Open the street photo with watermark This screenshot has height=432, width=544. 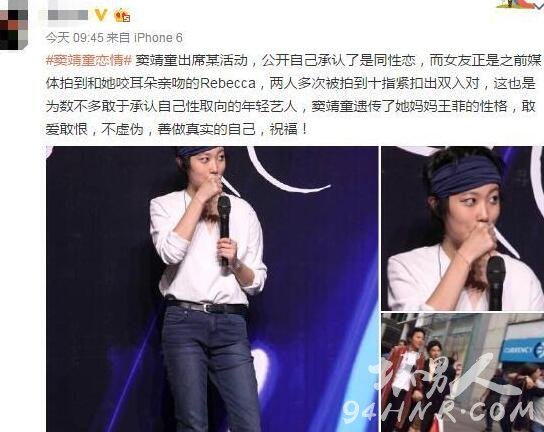462,373
